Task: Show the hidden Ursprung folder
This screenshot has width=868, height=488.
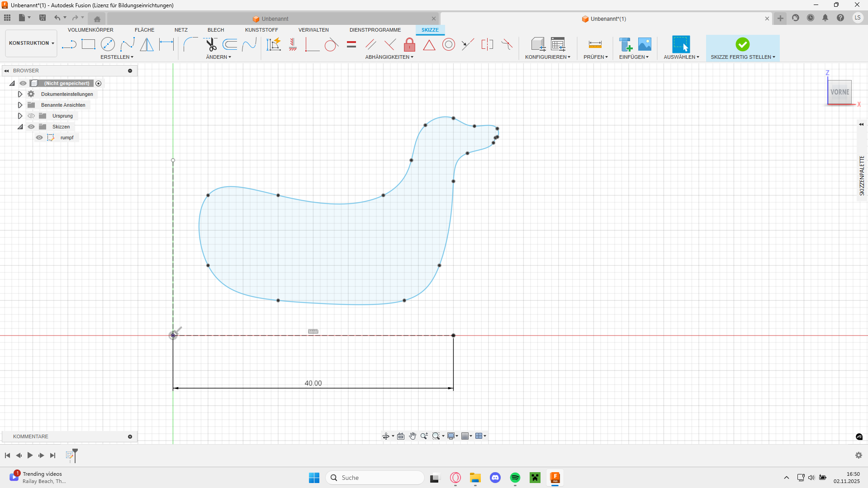Action: coord(31,116)
